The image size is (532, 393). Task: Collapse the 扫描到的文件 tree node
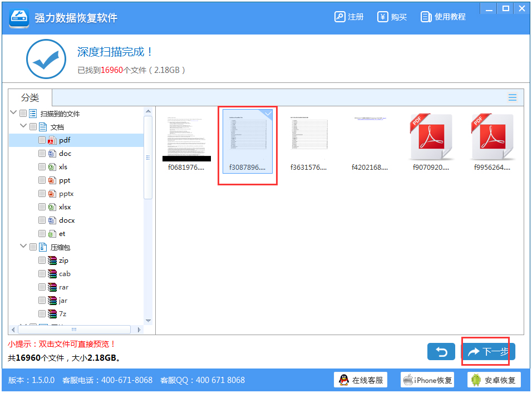pos(13,112)
